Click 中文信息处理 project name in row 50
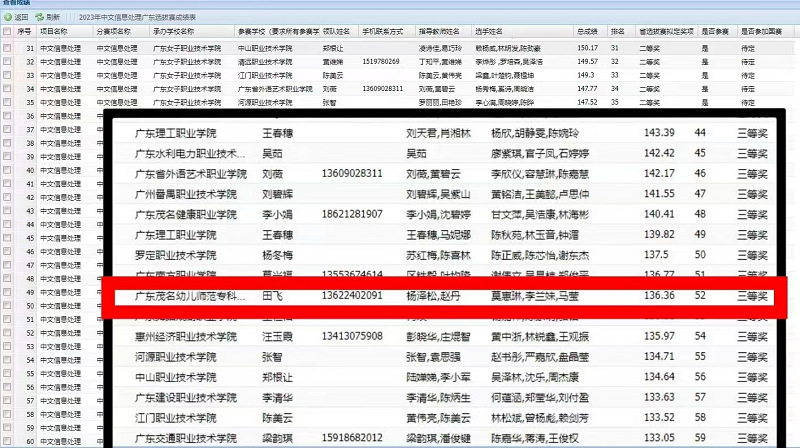The image size is (800, 448). [60, 306]
